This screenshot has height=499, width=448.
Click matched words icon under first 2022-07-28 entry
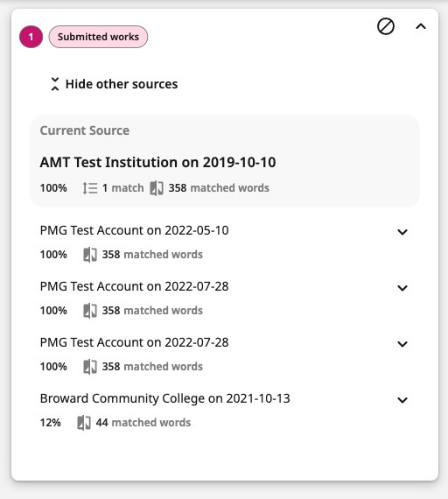pos(90,311)
